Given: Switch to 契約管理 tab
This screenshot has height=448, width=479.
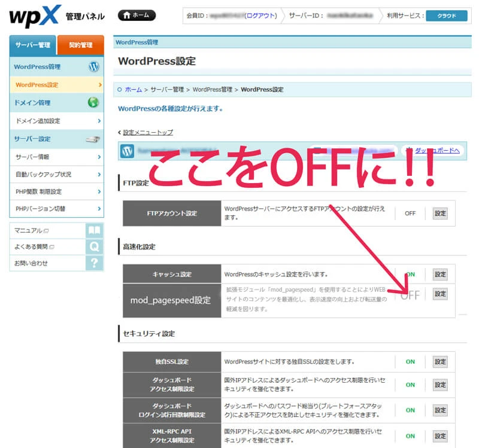Looking at the screenshot, I should point(81,45).
